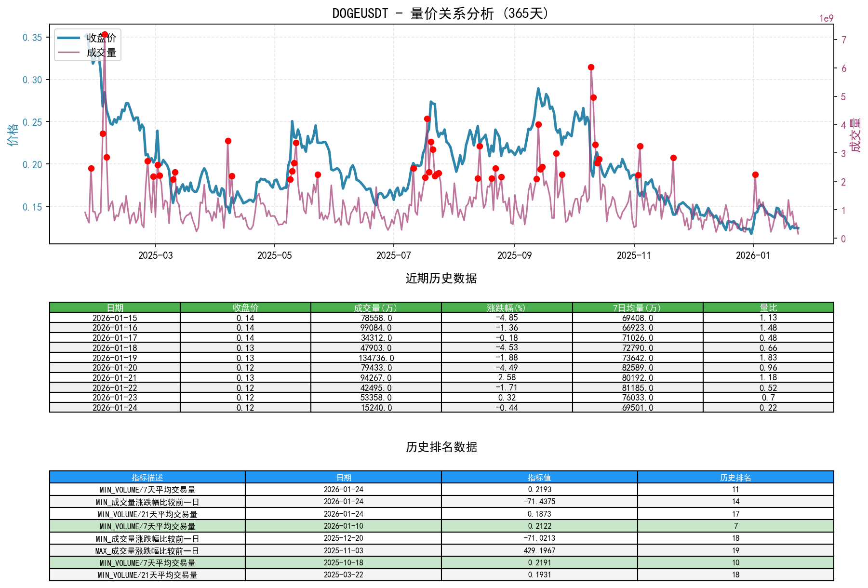
Task: Click the section heading 近期历史数据
Action: coord(440,277)
